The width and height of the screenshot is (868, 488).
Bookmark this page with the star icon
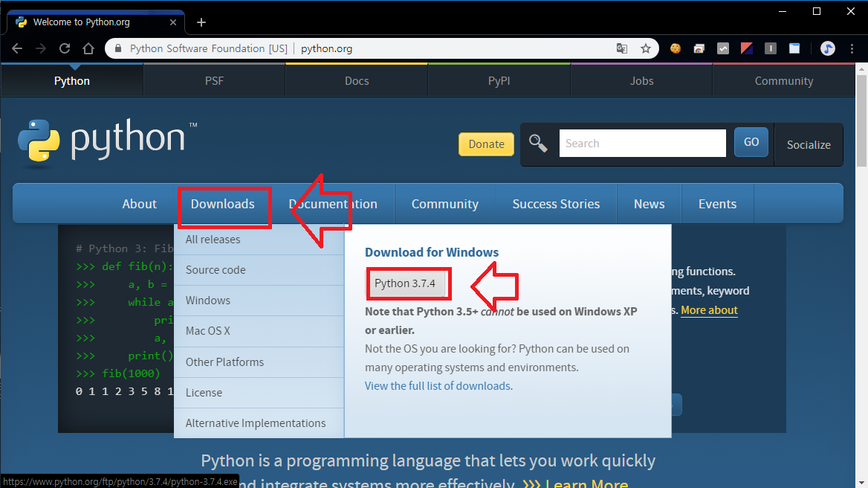pos(646,49)
